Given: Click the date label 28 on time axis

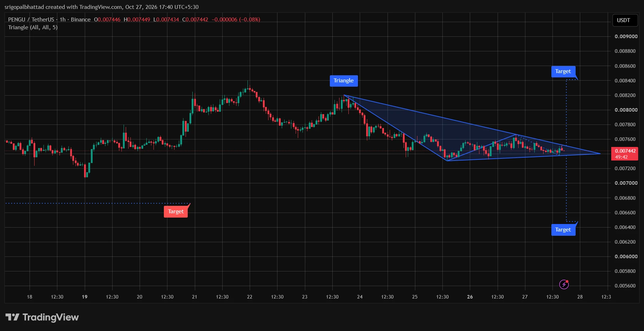Looking at the screenshot, I should (x=580, y=297).
